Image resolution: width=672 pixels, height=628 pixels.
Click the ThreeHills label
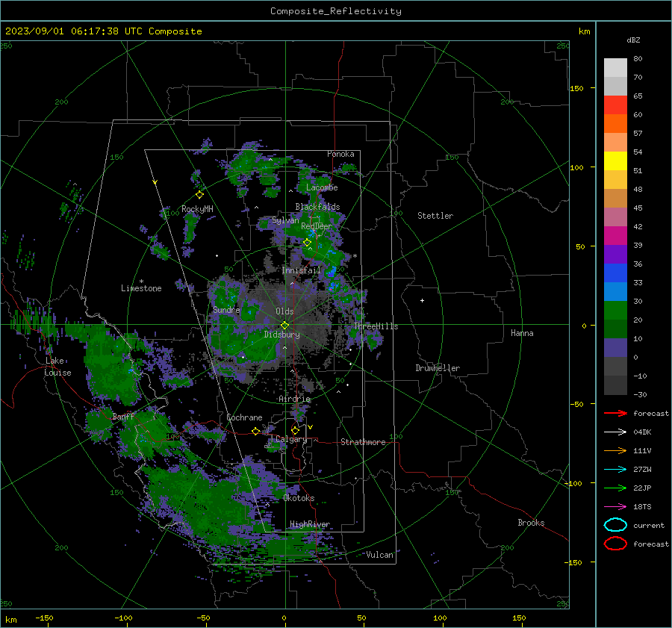click(376, 326)
